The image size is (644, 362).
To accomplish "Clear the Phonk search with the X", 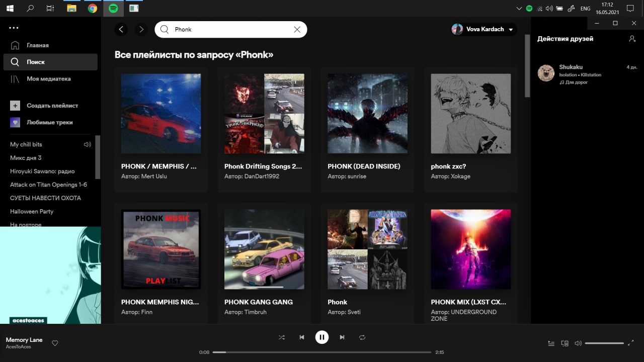I will pyautogui.click(x=297, y=29).
